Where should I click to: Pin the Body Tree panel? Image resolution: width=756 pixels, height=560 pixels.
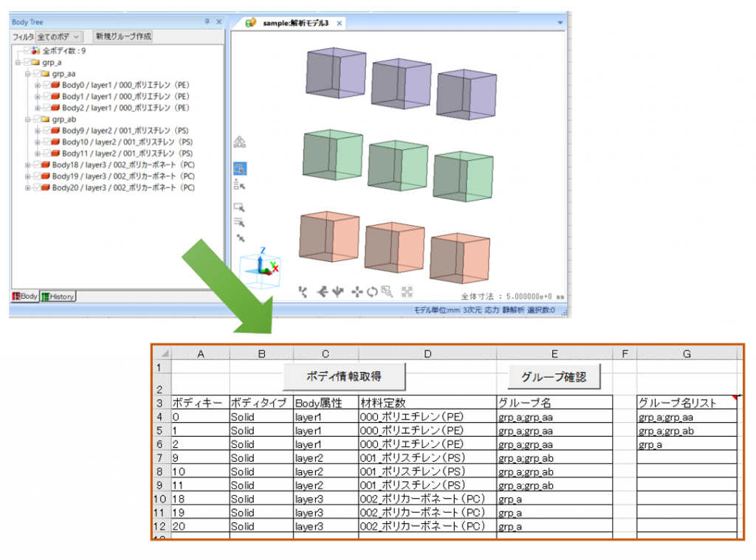pos(207,22)
